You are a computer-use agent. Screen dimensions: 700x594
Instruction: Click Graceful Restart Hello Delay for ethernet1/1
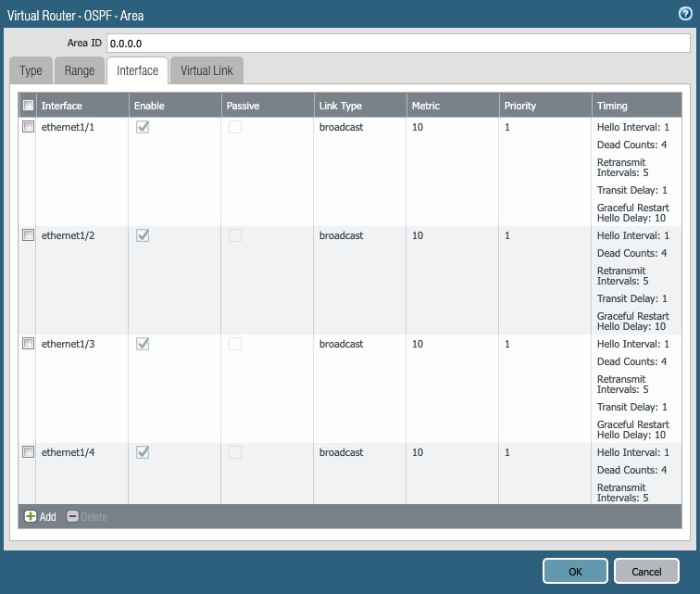[x=633, y=213]
